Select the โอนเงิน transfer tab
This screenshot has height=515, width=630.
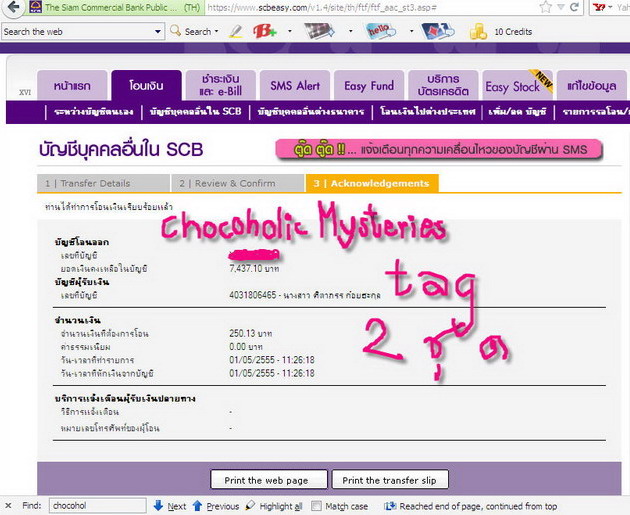point(146,85)
